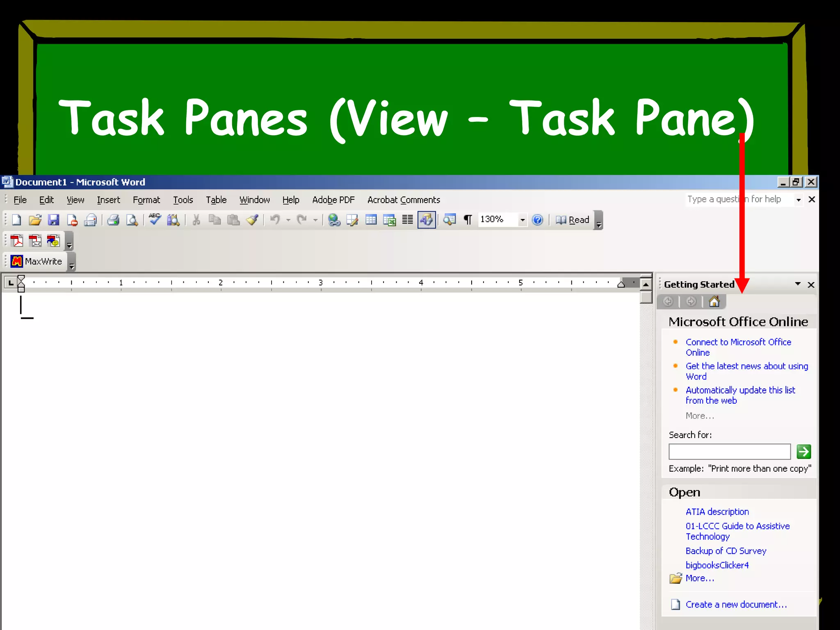Open the 130% zoom dropdown
840x630 pixels.
(x=522, y=220)
